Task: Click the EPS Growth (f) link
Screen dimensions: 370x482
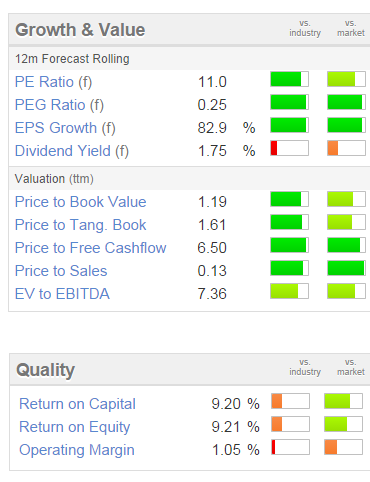Action: pos(65,128)
